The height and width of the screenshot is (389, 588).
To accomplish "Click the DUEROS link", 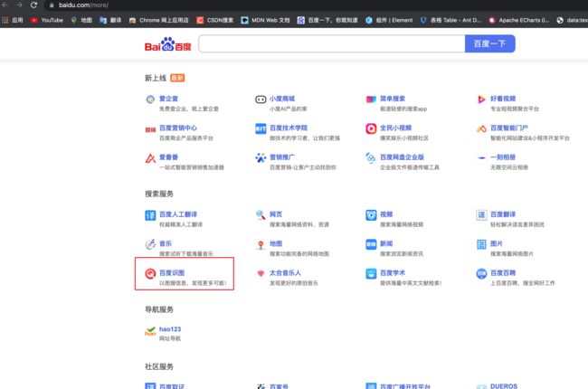I will tap(504, 386).
